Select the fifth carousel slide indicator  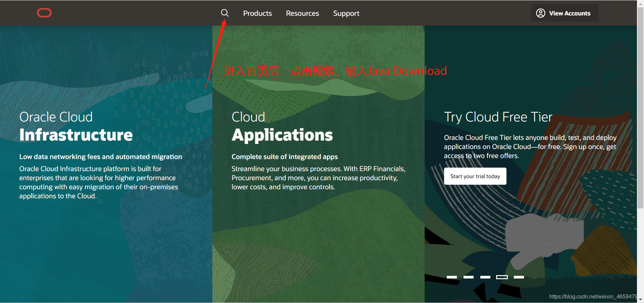coord(519,277)
